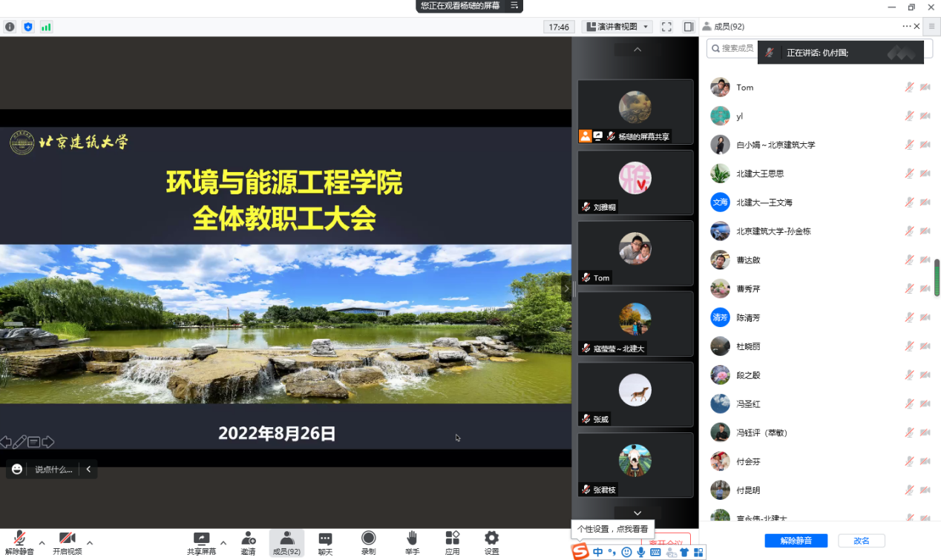941x560 pixels.
Task: Click the 改名 rename button
Action: coord(862,540)
